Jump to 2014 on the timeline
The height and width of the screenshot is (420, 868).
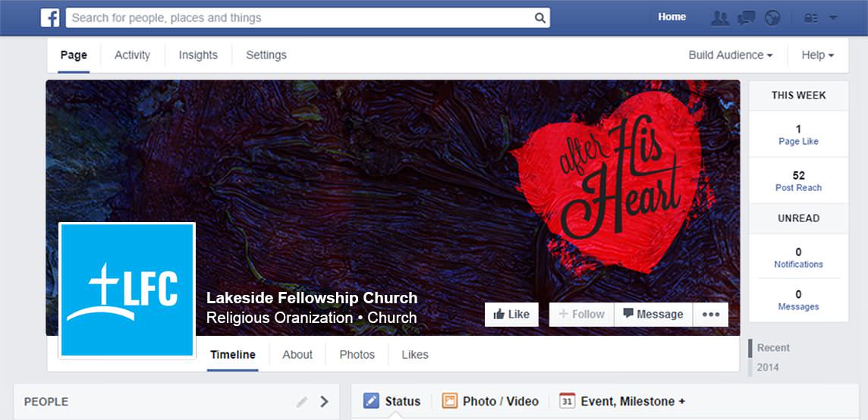[x=768, y=368]
